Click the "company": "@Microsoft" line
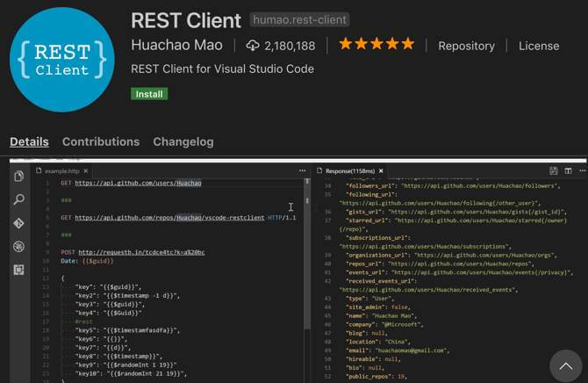Image resolution: width=588 pixels, height=383 pixels. 384,324
